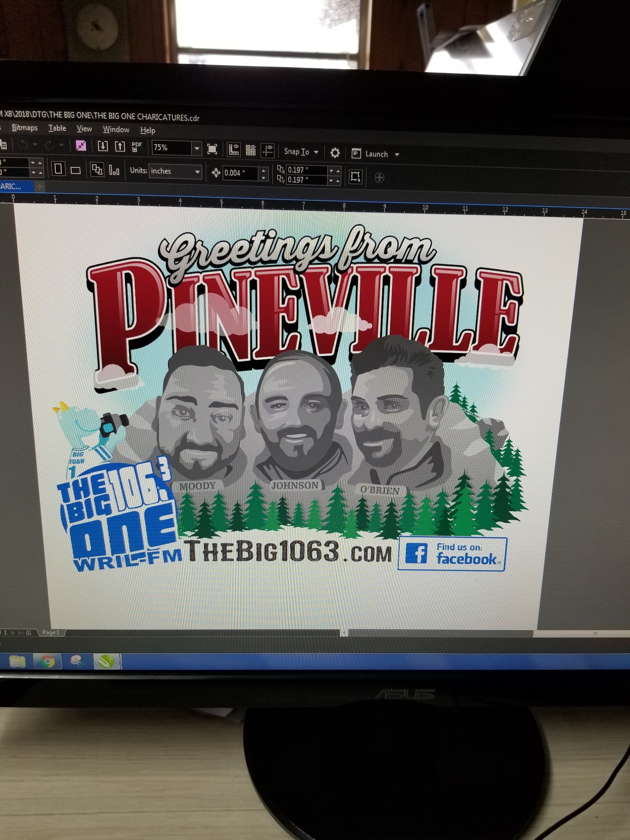Expand the Launch application dropdown
This screenshot has height=840, width=630.
pyautogui.click(x=396, y=154)
